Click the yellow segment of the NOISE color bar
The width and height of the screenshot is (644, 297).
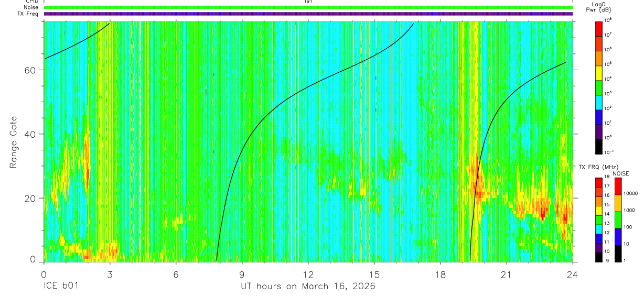618,203
